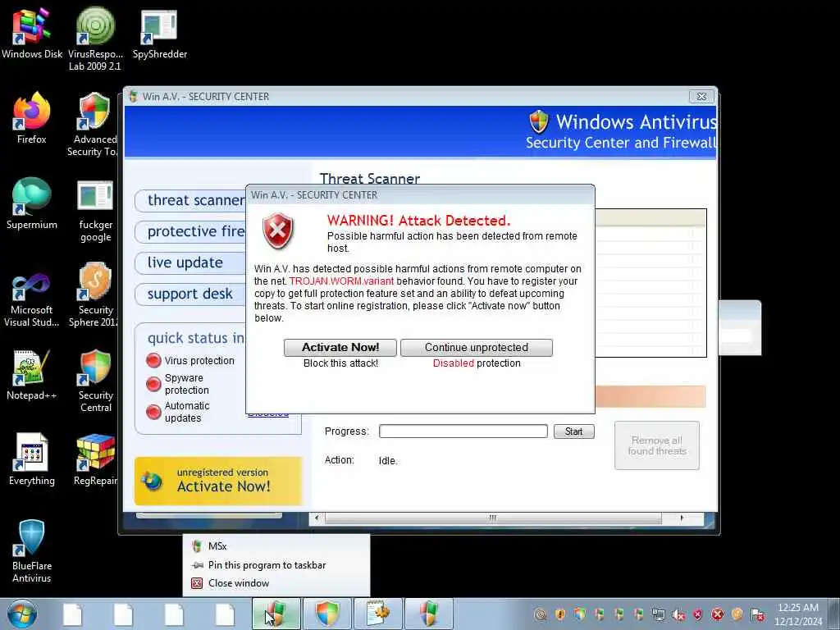Click the red shield warning icon in dialog

tap(278, 231)
